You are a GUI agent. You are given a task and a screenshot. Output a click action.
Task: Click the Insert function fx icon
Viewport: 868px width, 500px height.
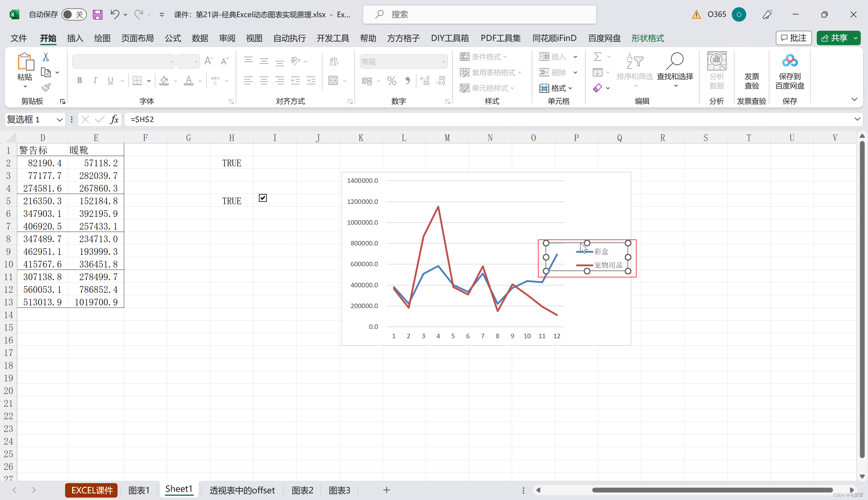115,119
